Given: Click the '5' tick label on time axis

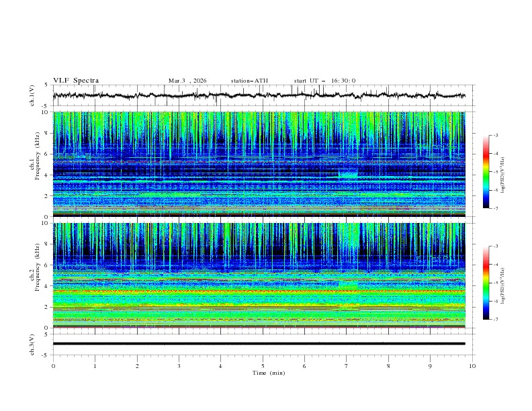Looking at the screenshot, I should pyautogui.click(x=263, y=366).
